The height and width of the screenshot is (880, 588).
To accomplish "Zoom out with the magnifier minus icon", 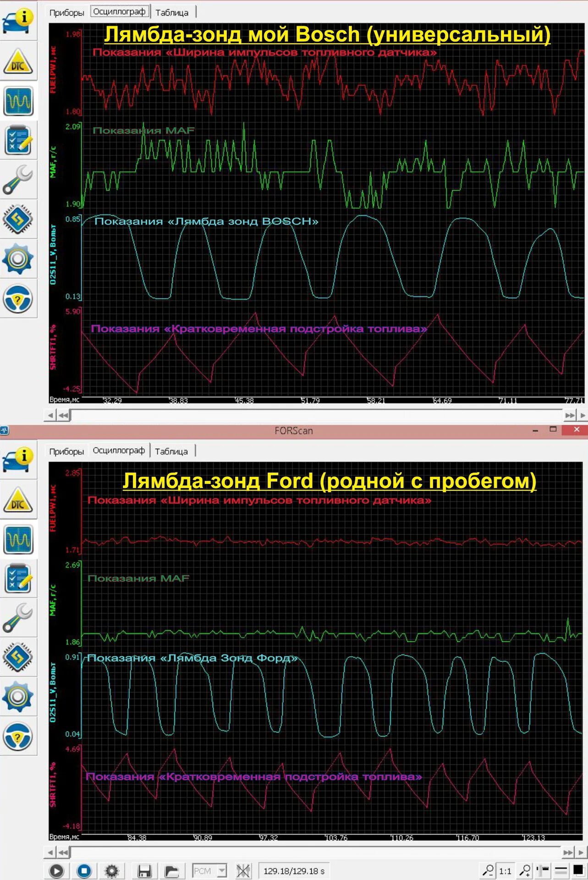I will tap(489, 870).
